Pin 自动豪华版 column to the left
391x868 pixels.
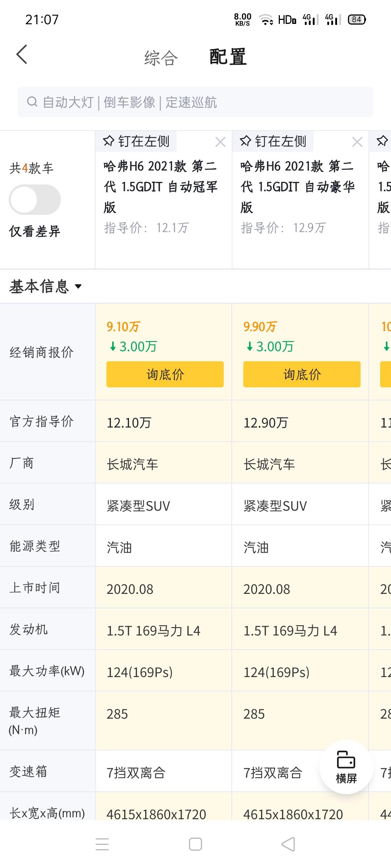click(x=273, y=141)
